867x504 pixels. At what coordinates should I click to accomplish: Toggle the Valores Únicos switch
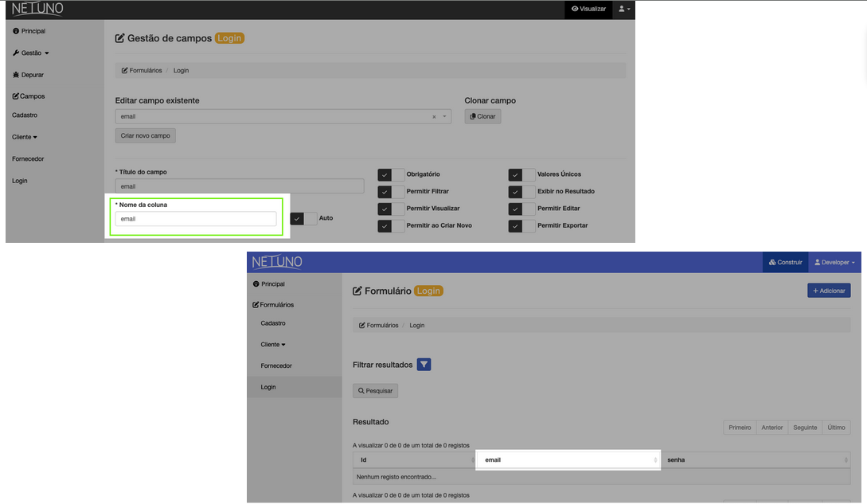click(521, 174)
